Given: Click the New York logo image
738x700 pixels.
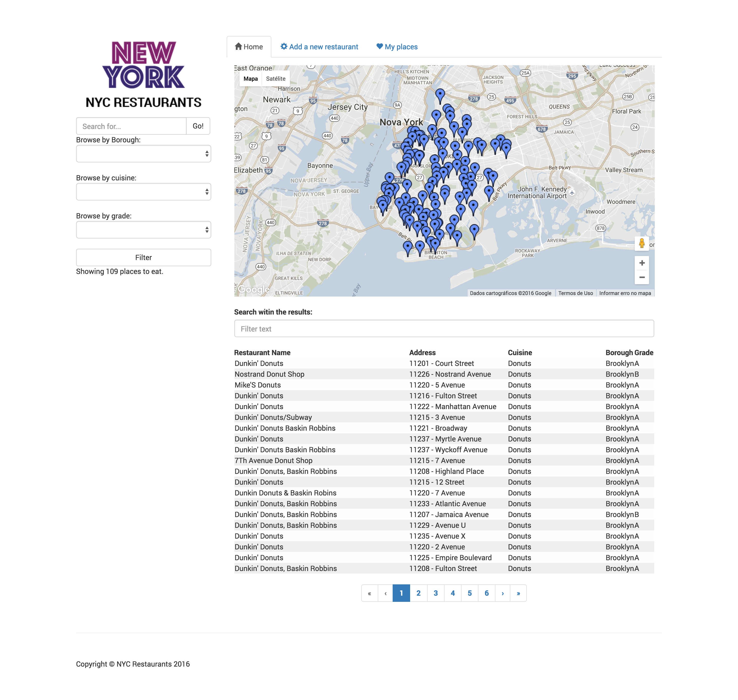Looking at the screenshot, I should pyautogui.click(x=143, y=65).
